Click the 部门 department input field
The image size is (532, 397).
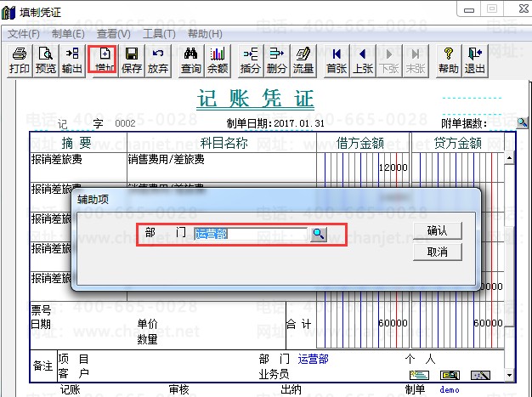(251, 234)
